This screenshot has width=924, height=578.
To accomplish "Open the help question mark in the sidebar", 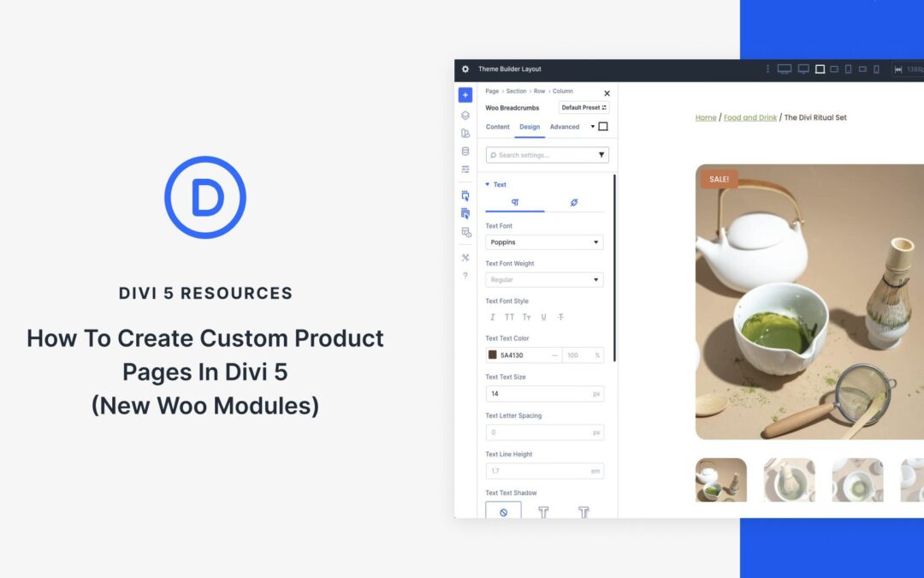I will click(x=465, y=276).
